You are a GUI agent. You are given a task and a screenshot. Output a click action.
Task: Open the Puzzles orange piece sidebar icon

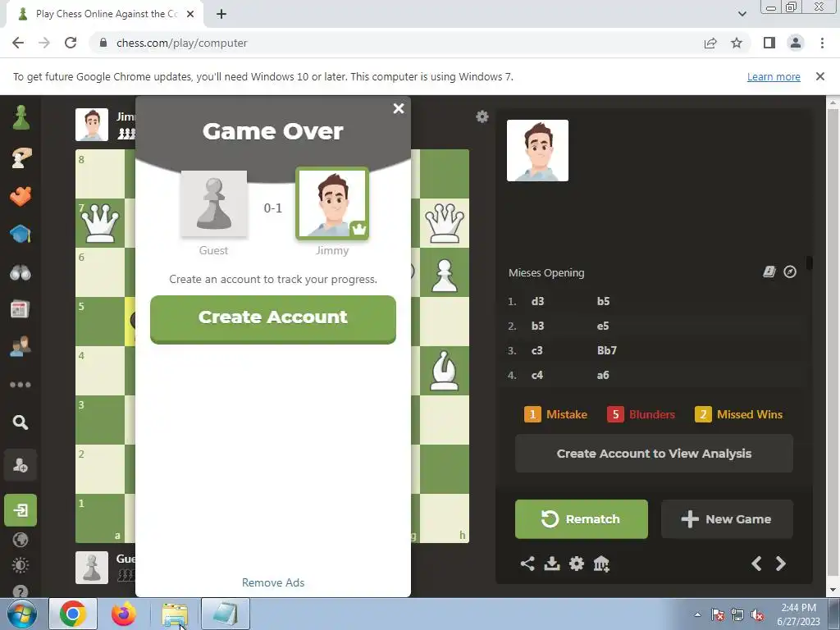click(21, 197)
